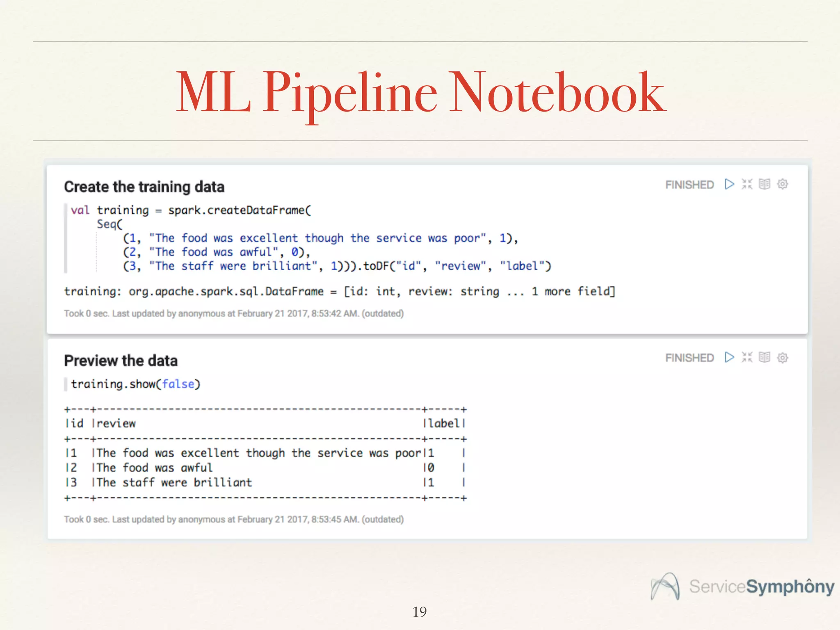Click into the spark.createDataFrame code line
This screenshot has width=840, height=630.
[239, 210]
